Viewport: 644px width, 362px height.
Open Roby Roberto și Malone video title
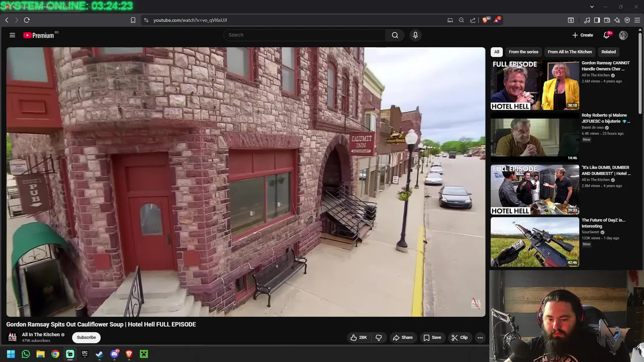click(x=606, y=118)
